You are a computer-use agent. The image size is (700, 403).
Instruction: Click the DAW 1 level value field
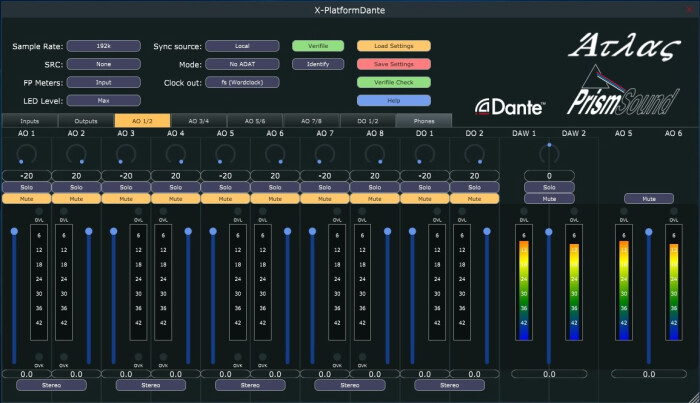(548, 373)
